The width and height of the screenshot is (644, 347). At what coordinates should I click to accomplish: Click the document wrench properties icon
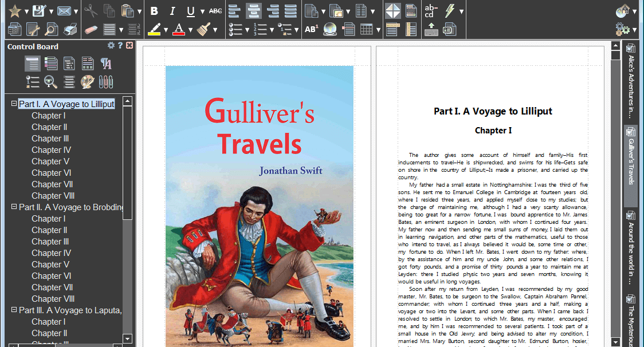click(x=33, y=29)
